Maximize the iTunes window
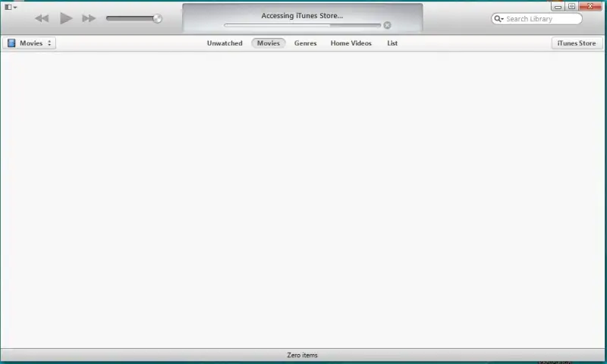 coord(571,6)
